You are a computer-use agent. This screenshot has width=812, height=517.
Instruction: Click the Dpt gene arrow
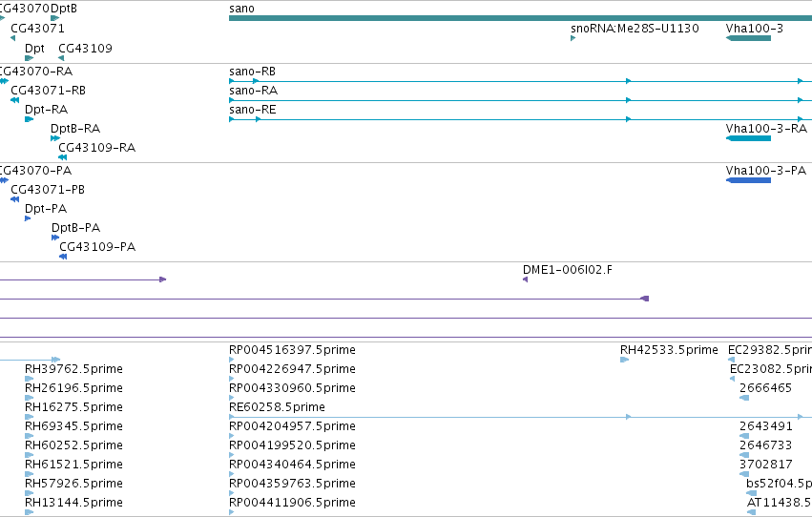point(29,58)
